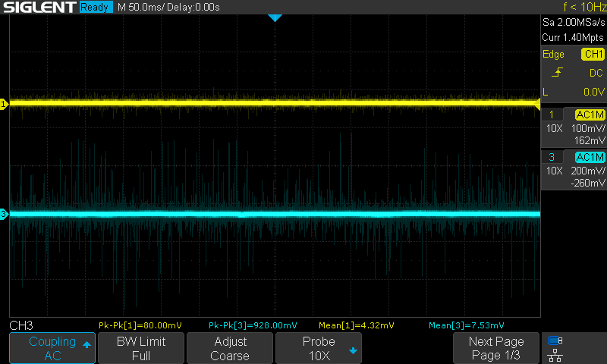Toggle the BW Limit Full setting
The width and height of the screenshot is (607, 364).
coord(141,348)
